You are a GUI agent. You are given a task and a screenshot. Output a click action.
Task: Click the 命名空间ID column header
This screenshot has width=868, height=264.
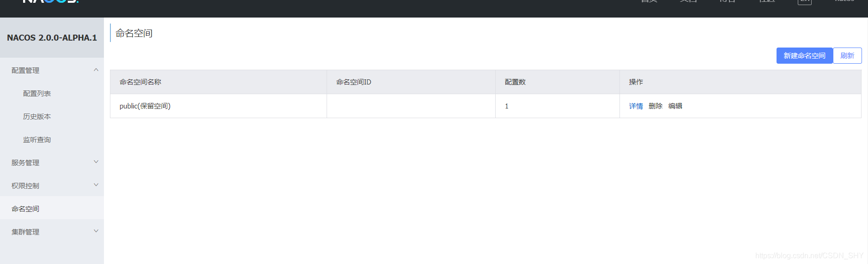coord(411,82)
